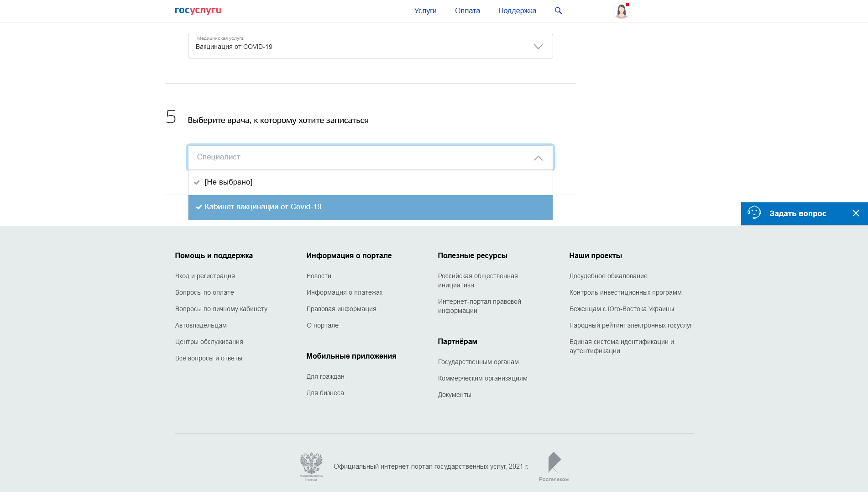
Task: Click Выберите врача step heading text
Action: click(x=278, y=120)
